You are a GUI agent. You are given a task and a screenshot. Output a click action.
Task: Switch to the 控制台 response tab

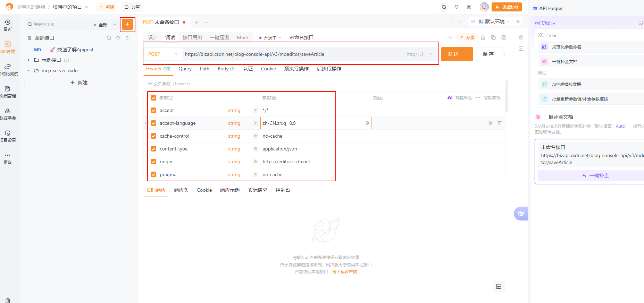[x=283, y=190]
